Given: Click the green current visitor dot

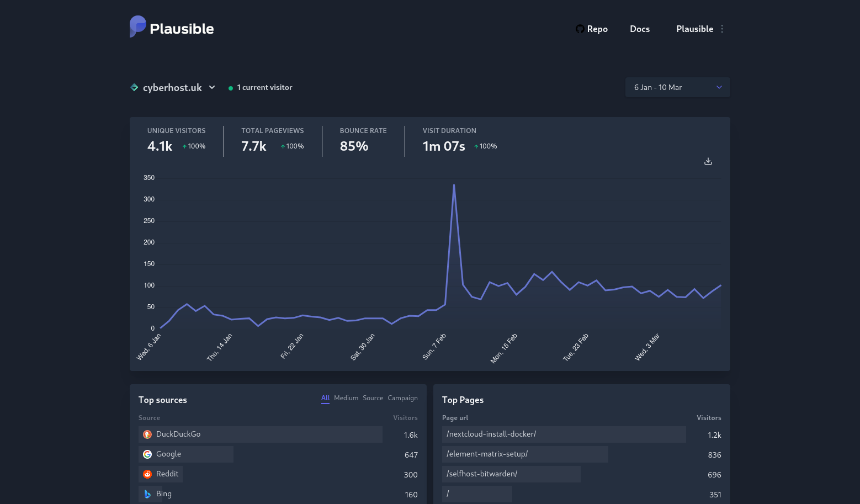Looking at the screenshot, I should tap(231, 88).
